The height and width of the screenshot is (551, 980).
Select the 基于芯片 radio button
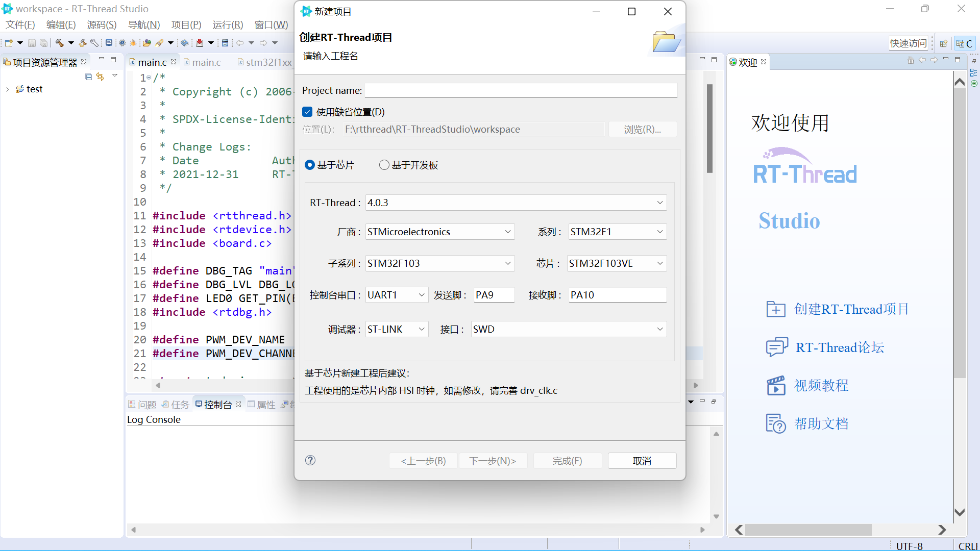pyautogui.click(x=310, y=165)
